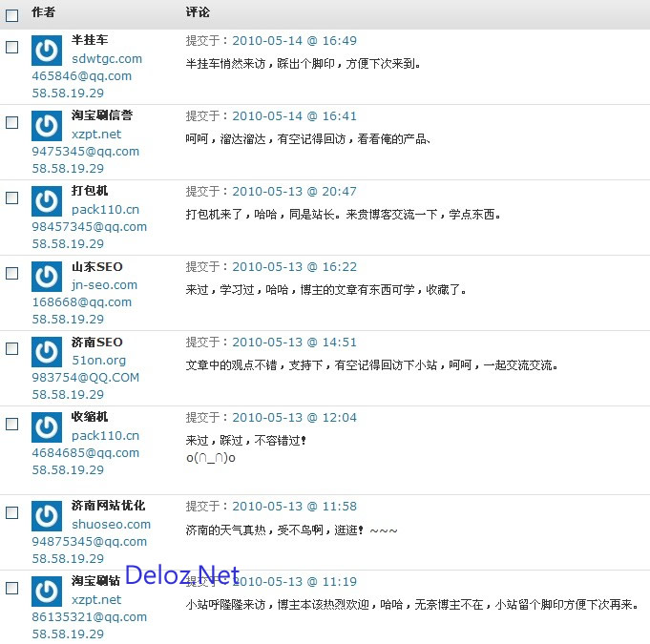Click the 作者 column header
This screenshot has height=644, width=650.
(43, 12)
